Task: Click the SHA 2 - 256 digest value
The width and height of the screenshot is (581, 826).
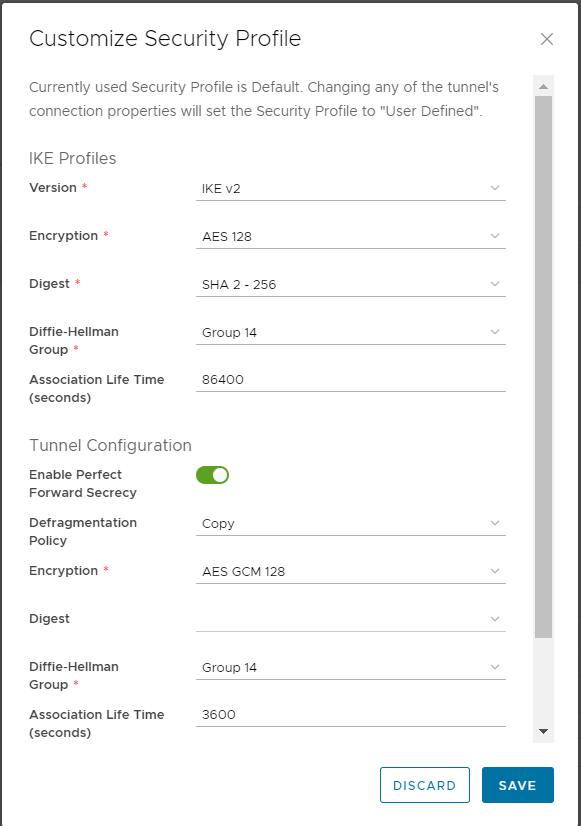Action: [239, 284]
